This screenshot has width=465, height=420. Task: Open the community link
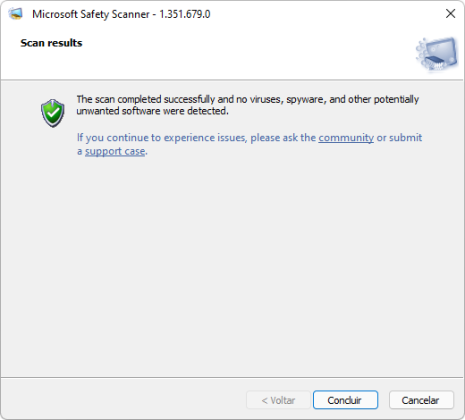(x=346, y=138)
